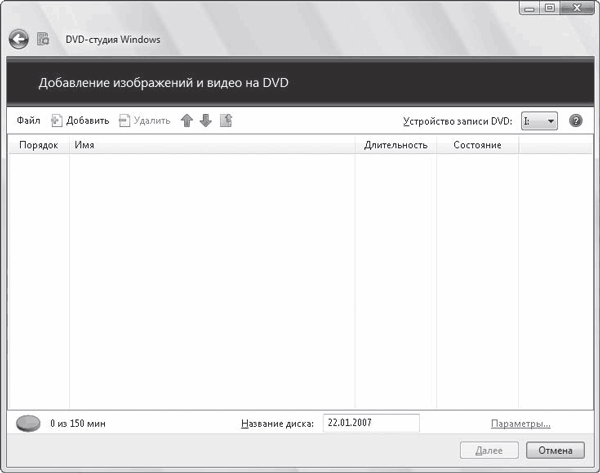
Task: Click the Название диска text field
Action: (371, 423)
